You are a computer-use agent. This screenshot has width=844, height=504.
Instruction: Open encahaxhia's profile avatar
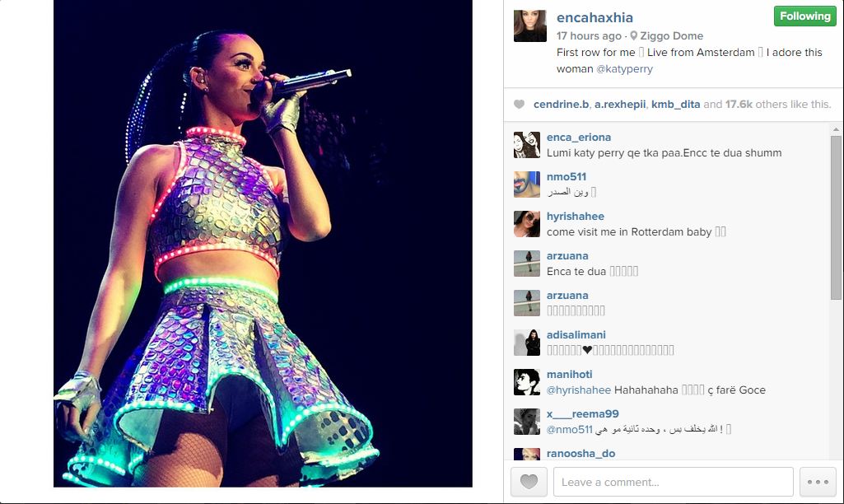point(530,26)
